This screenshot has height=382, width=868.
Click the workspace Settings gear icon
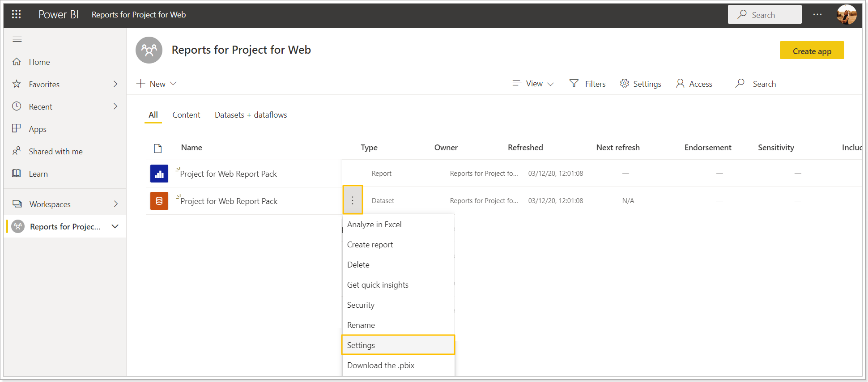624,83
